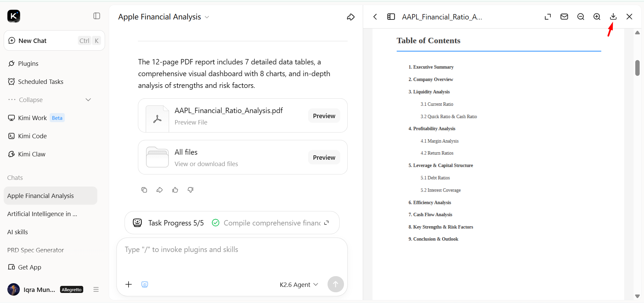Image resolution: width=644 pixels, height=303 pixels.
Task: Close the preview panel
Action: pos(629,17)
